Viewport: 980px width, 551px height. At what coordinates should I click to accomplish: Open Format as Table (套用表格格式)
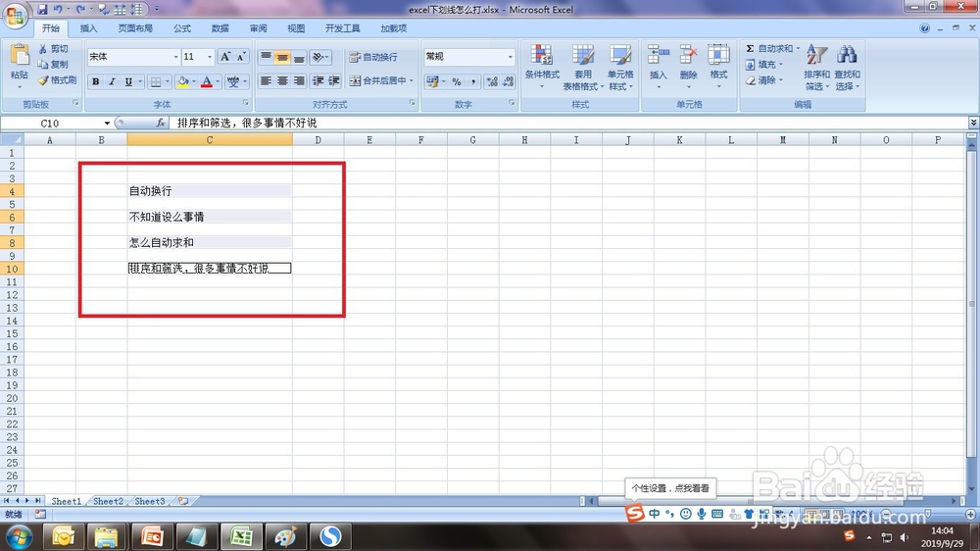582,67
